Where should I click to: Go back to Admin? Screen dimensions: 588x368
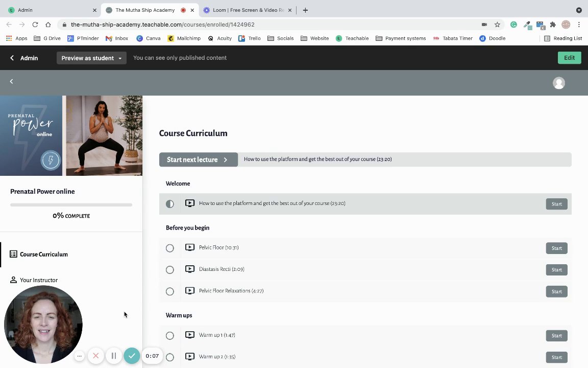point(24,58)
